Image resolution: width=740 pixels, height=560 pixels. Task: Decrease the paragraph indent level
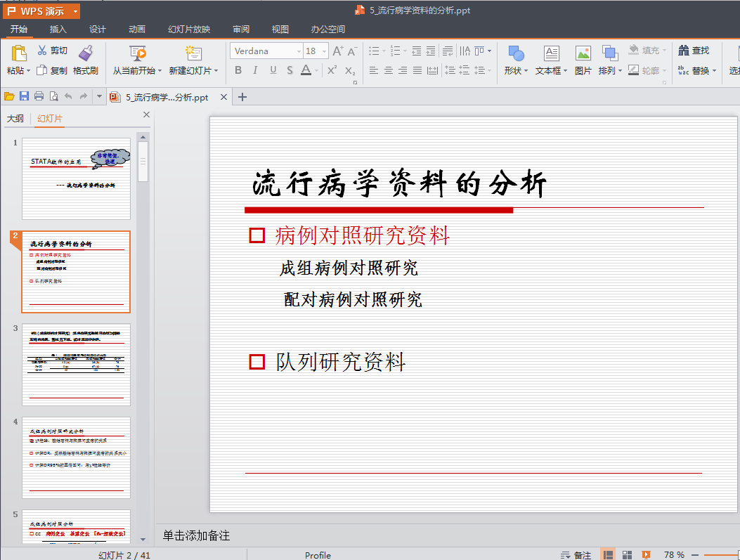point(416,51)
